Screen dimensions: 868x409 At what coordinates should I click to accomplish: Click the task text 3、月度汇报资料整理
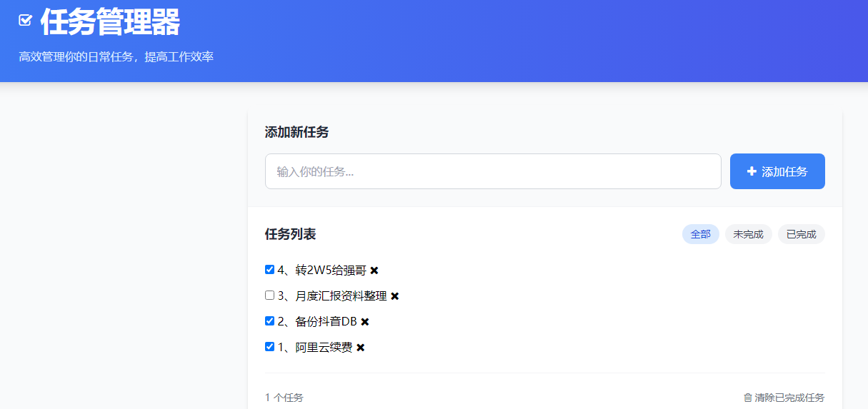332,296
